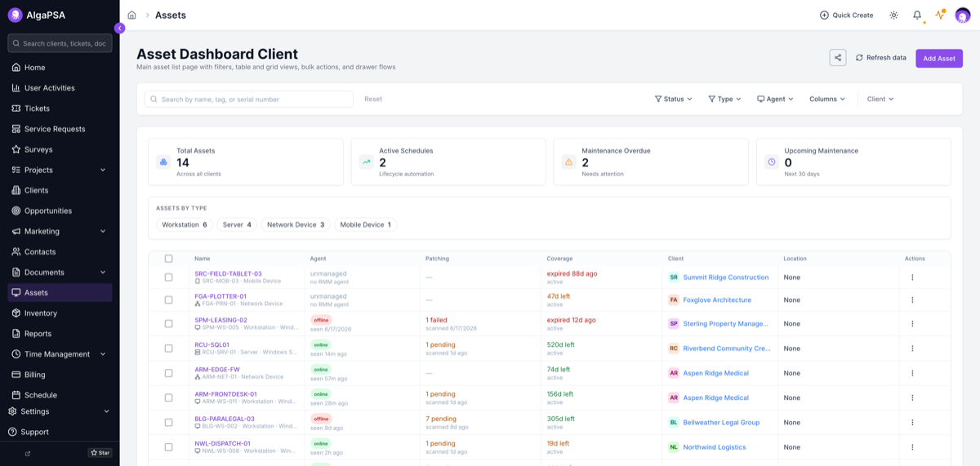980x466 pixels.
Task: Go to Home breadcrumb icon
Action: (x=131, y=15)
